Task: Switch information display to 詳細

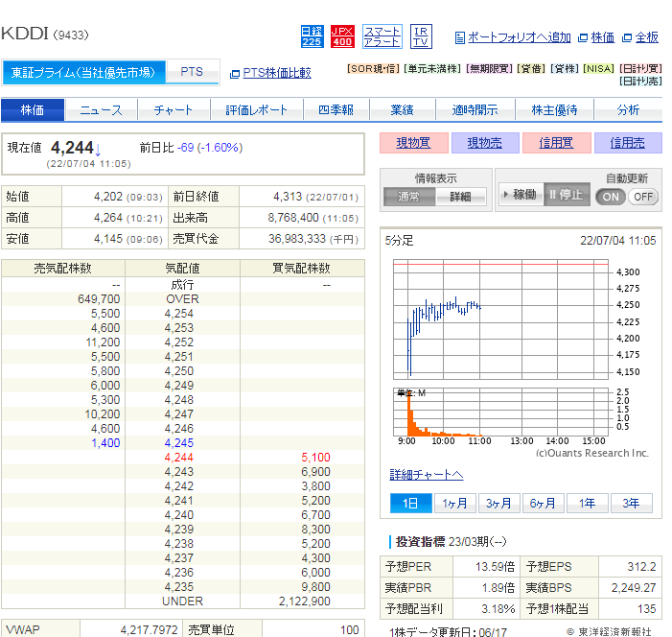Action: click(x=460, y=197)
